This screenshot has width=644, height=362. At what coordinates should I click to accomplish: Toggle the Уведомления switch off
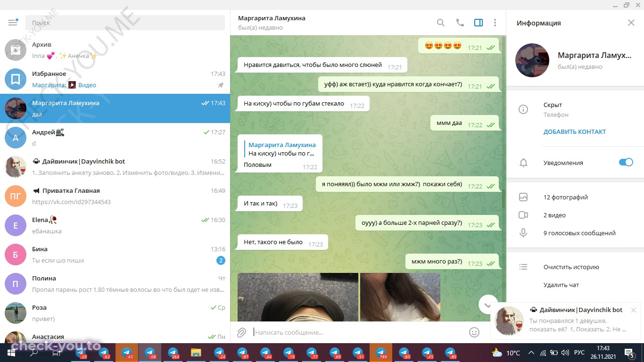point(626,162)
